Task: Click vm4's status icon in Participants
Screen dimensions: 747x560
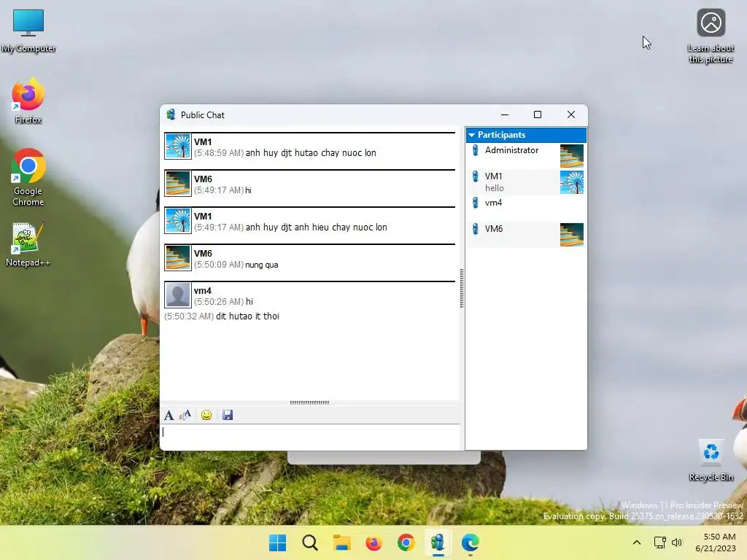Action: 475,203
